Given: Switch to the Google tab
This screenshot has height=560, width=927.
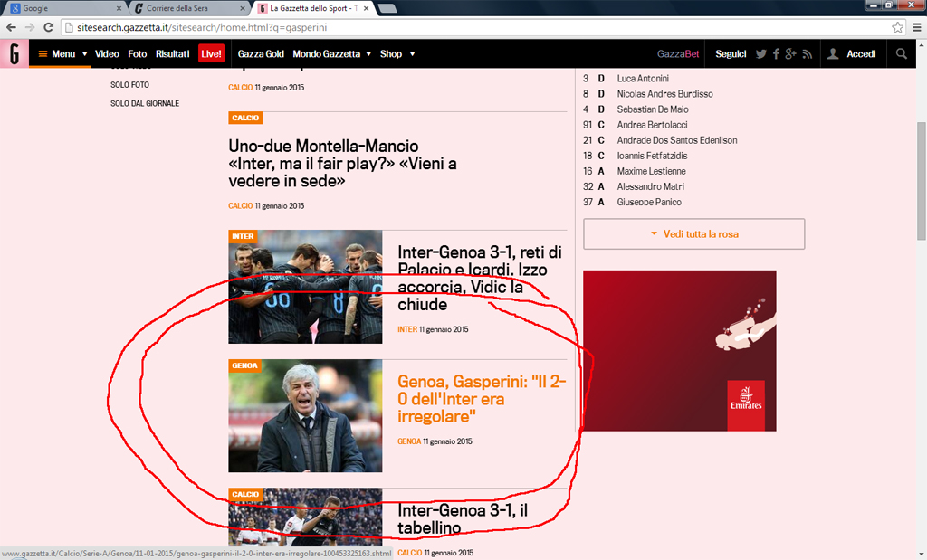Looking at the screenshot, I should [65, 8].
